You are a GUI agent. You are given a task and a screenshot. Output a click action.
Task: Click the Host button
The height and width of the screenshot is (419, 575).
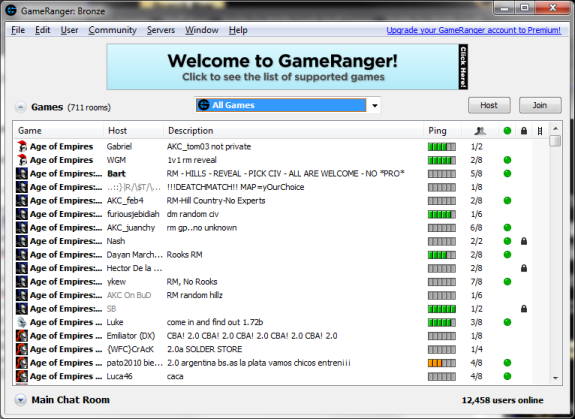[x=489, y=105]
